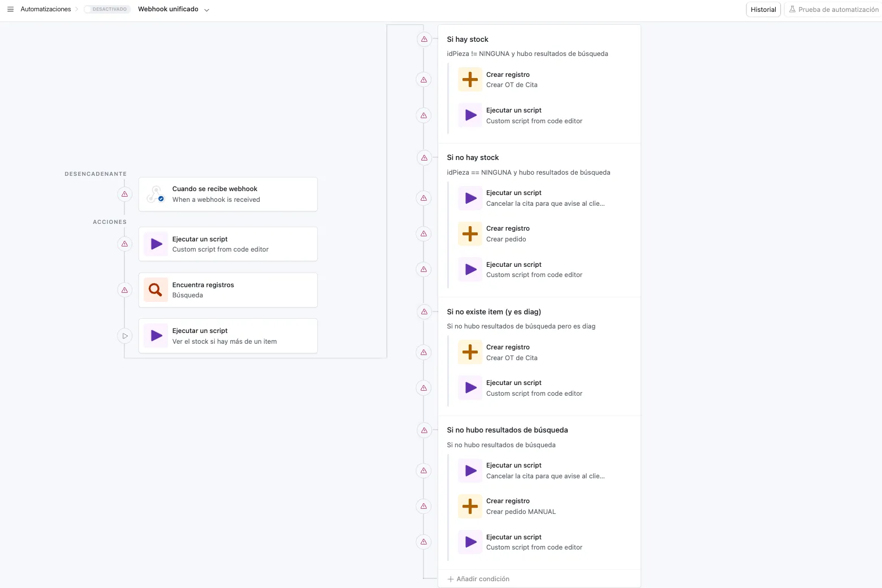This screenshot has height=588, width=882.
Task: Click the search icon on Encuentra registros
Action: click(155, 289)
